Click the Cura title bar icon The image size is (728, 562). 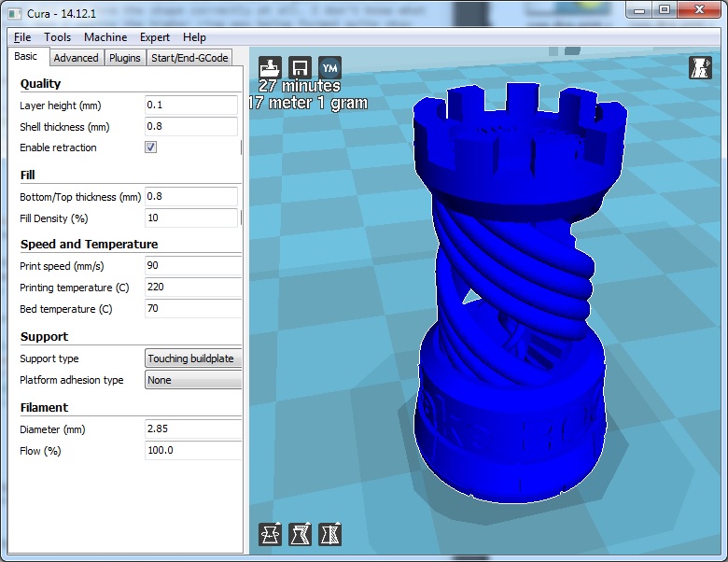[x=15, y=13]
